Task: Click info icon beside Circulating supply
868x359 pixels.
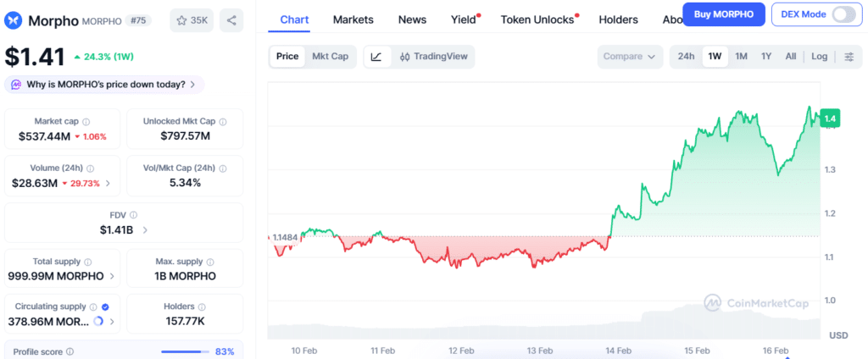Action: (x=93, y=307)
